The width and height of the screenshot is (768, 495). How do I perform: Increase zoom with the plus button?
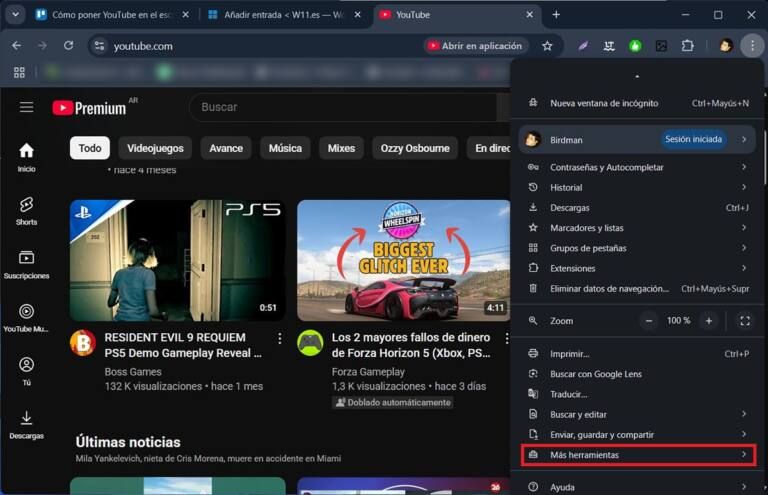pyautogui.click(x=709, y=321)
